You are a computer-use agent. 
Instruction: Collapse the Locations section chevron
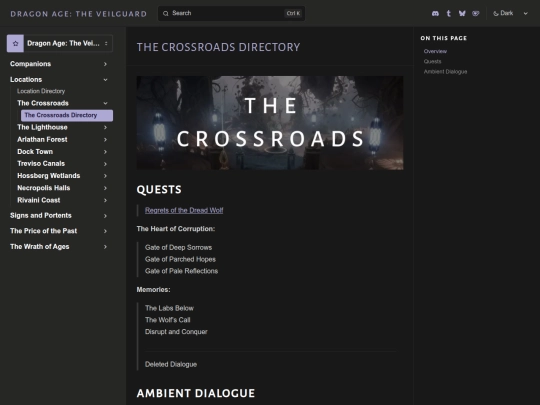[105, 80]
